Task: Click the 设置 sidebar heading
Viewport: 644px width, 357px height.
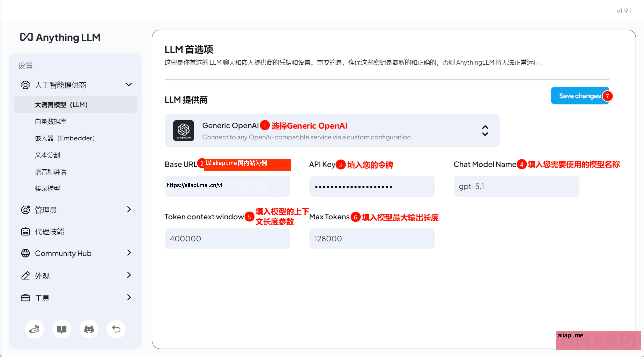Action: (25, 66)
